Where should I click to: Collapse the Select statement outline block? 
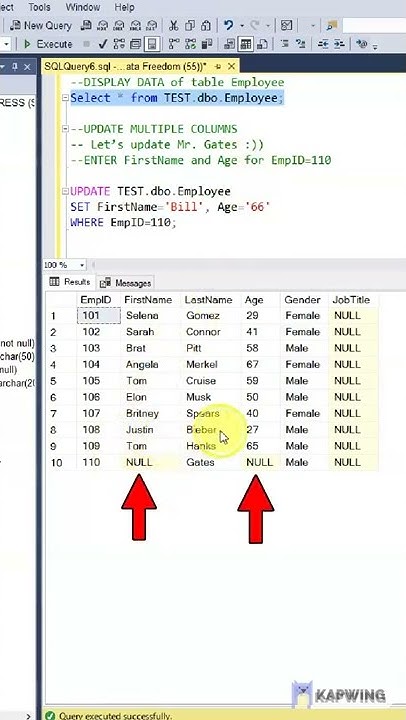(x=65, y=98)
